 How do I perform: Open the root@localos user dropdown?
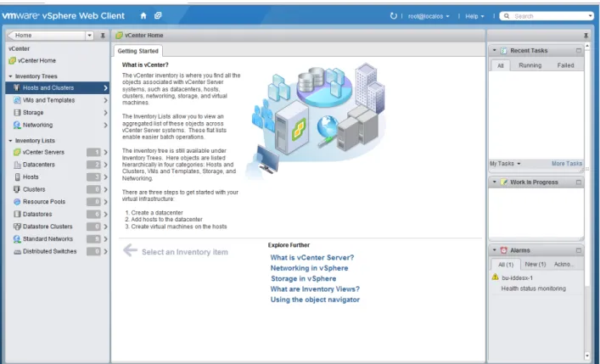(429, 16)
